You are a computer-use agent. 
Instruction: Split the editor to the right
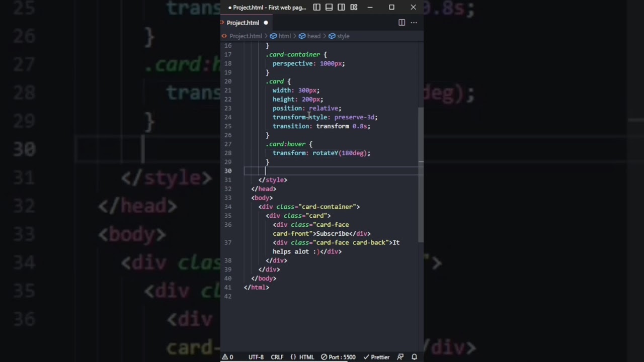pos(401,23)
